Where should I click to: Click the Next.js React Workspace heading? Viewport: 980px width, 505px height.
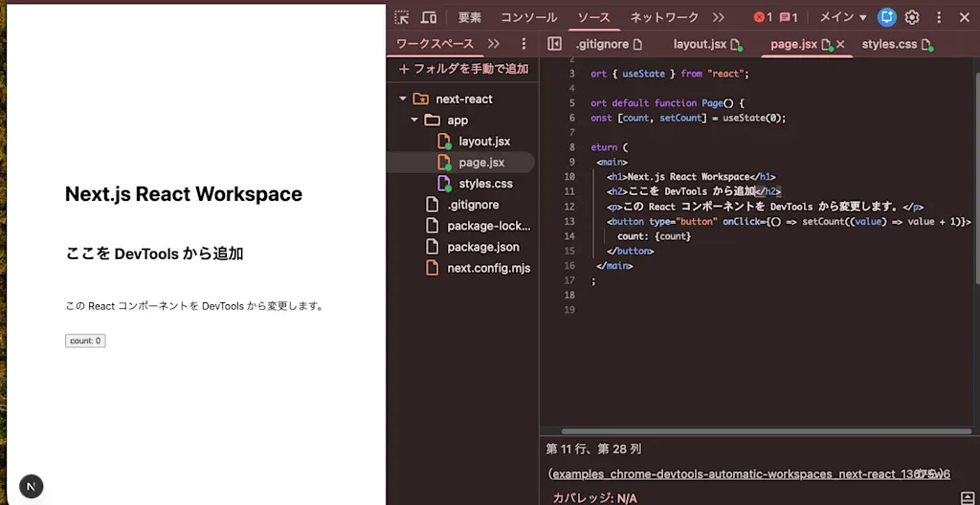(x=184, y=194)
